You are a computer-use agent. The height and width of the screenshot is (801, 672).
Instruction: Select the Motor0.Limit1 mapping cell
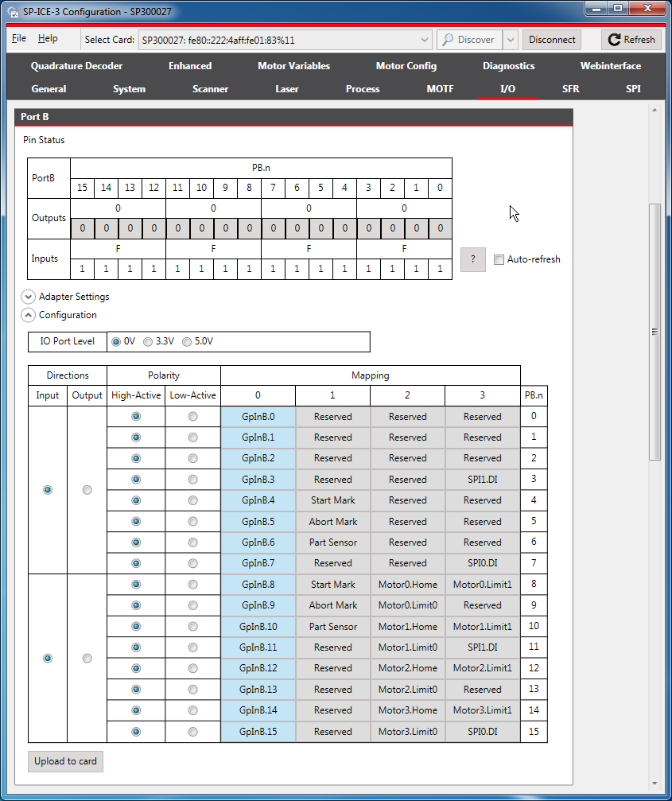(x=483, y=585)
